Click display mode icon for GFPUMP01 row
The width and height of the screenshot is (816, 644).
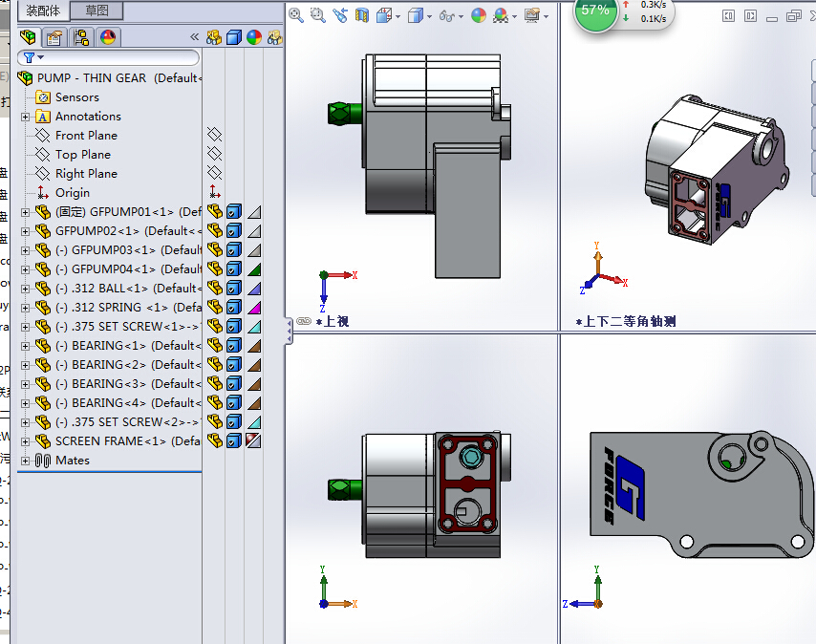234,212
